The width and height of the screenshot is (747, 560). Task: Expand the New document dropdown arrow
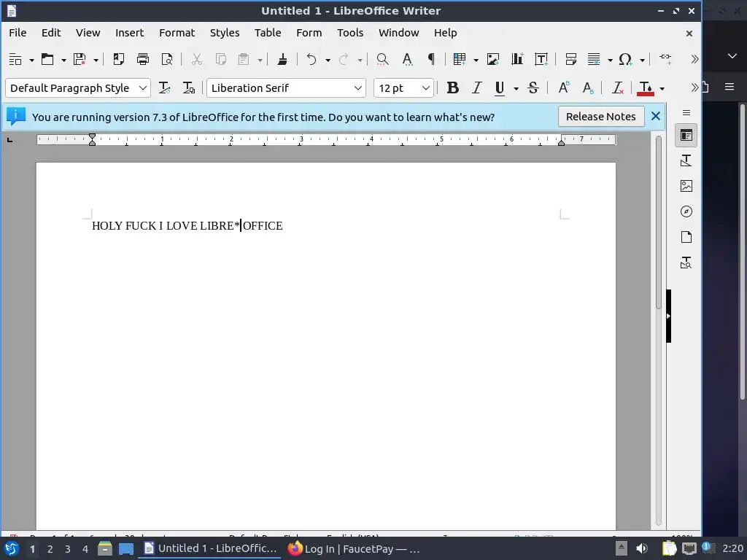point(31,60)
